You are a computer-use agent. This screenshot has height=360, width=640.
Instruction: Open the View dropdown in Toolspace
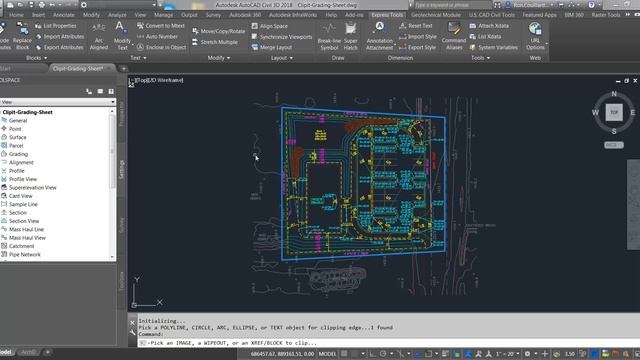tap(58, 102)
